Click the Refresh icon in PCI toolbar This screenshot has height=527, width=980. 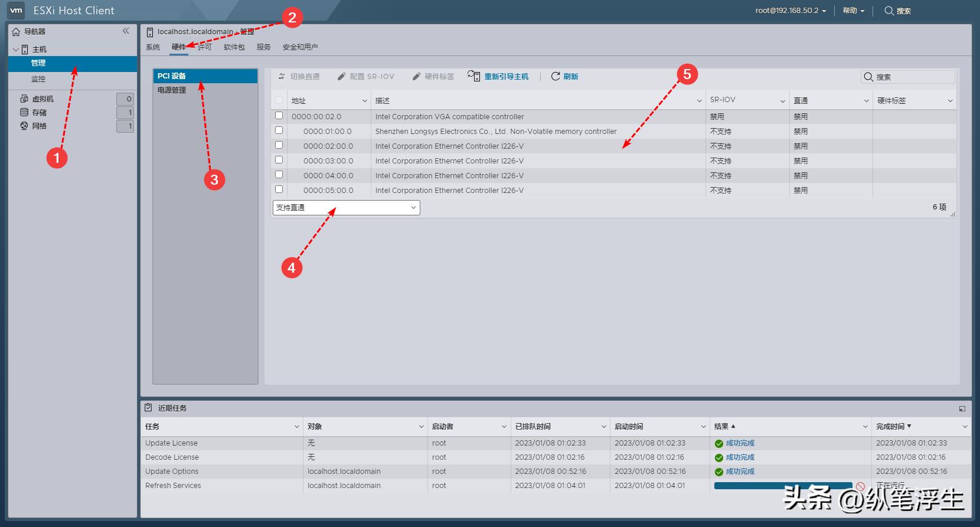pos(555,77)
